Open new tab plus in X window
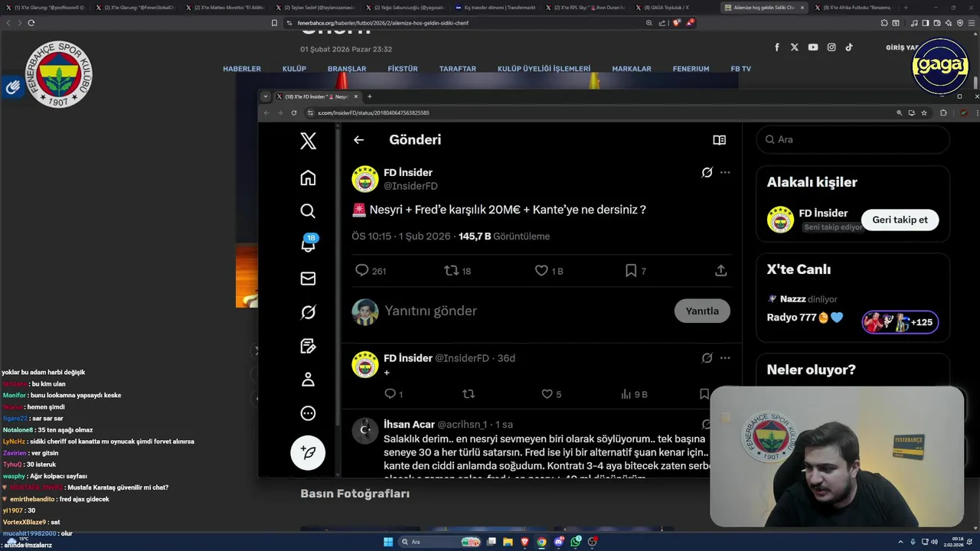This screenshot has width=980, height=551. pyautogui.click(x=369, y=96)
